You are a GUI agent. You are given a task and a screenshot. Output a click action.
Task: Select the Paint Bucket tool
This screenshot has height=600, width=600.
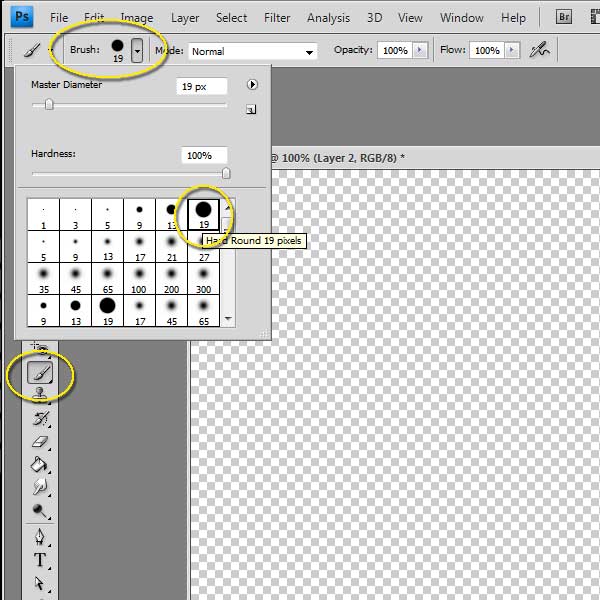coord(39,465)
